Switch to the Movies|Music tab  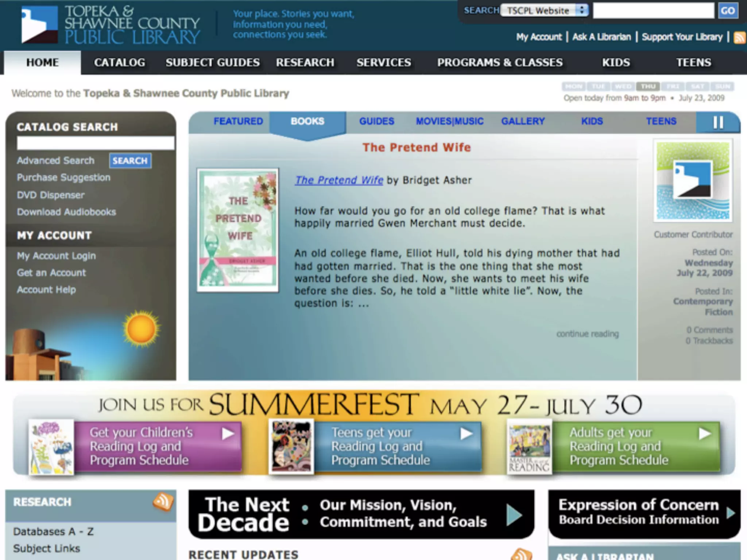[449, 121]
